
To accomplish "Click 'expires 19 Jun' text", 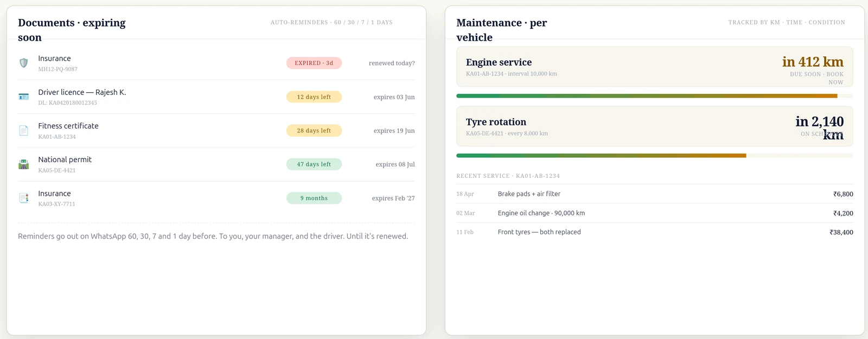I will coord(394,131).
